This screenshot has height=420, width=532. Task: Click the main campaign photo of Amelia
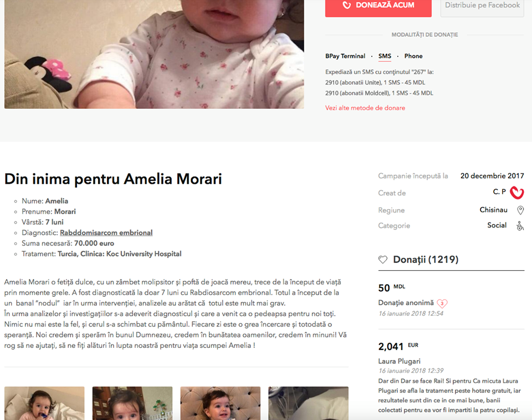154,54
